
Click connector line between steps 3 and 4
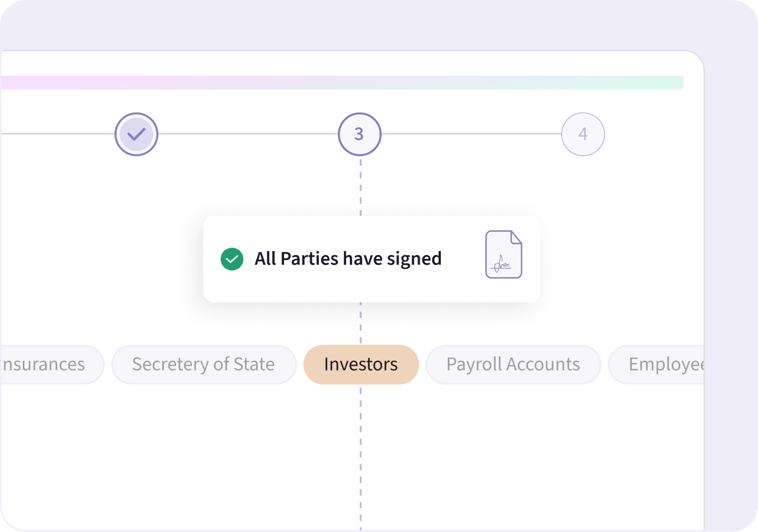471,134
